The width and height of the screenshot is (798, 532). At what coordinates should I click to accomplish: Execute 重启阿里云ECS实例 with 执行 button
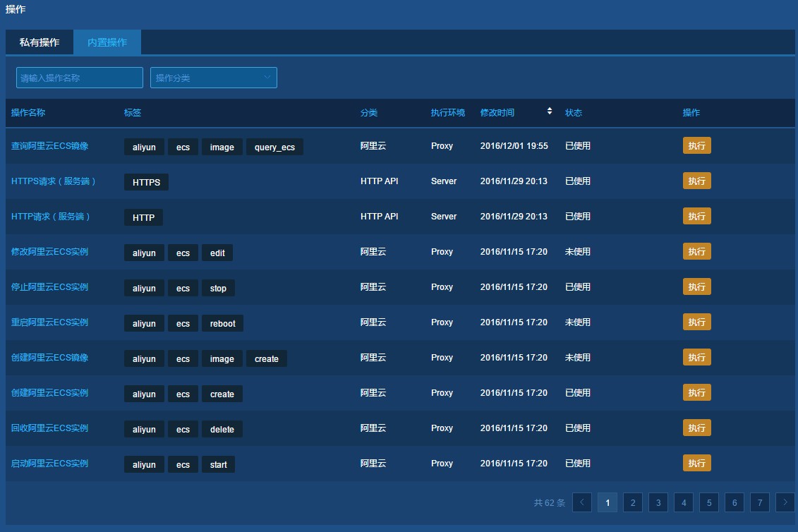pos(696,322)
